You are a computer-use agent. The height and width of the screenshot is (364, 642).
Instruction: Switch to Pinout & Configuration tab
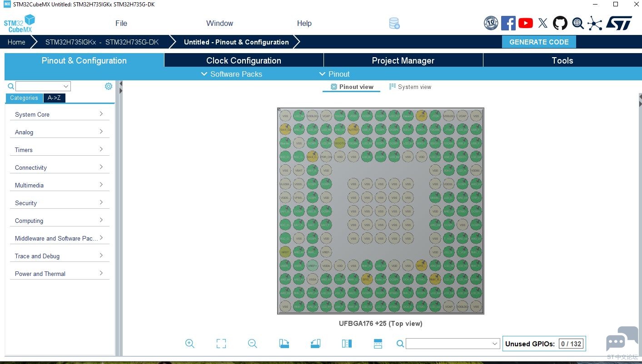tap(84, 60)
